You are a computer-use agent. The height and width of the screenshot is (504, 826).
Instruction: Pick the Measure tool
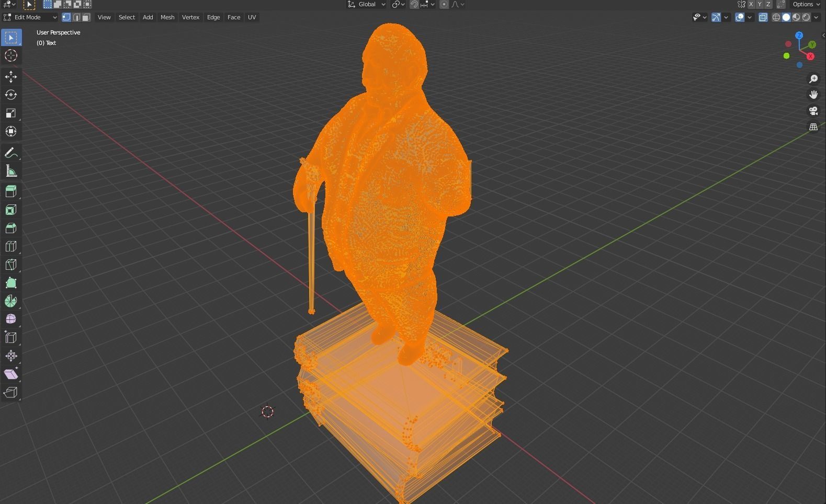point(11,171)
